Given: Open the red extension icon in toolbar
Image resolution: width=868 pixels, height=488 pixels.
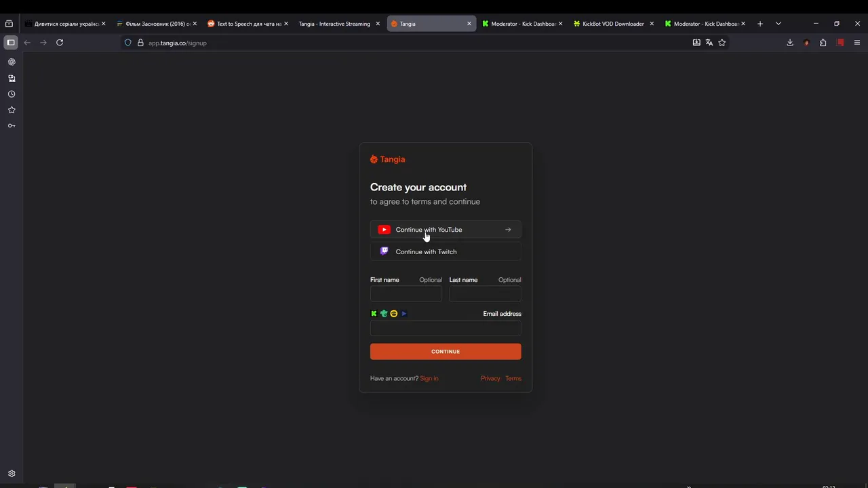Looking at the screenshot, I should click(x=840, y=42).
